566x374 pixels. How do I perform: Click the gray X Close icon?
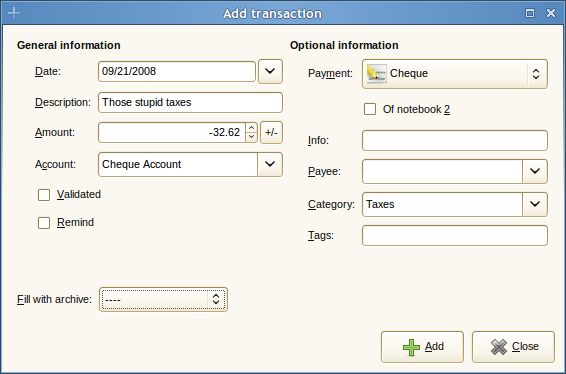499,347
